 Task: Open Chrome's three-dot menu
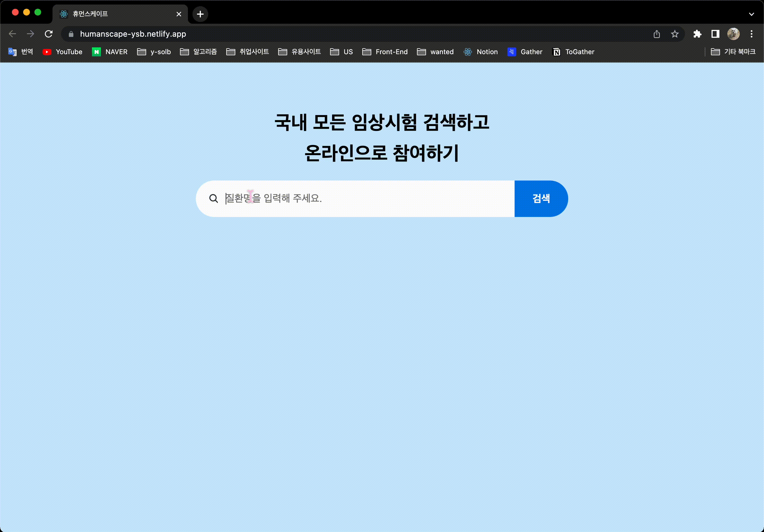tap(751, 34)
